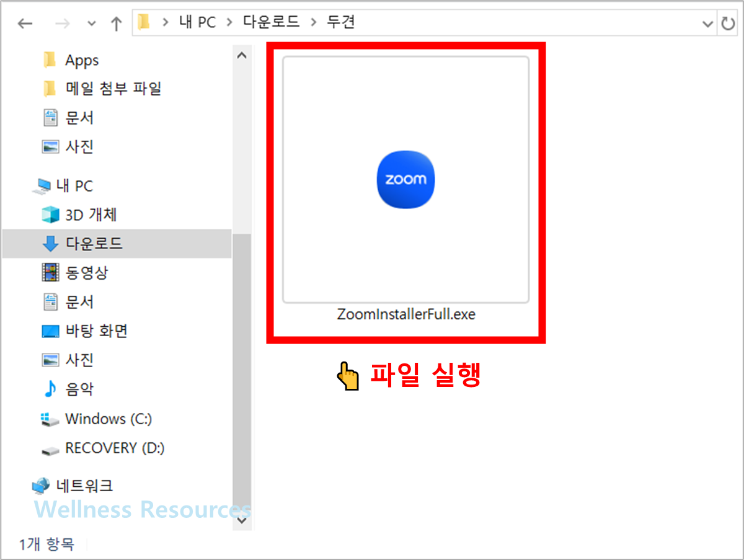Image resolution: width=744 pixels, height=560 pixels.
Task: Select the 내 PC computer icon in the tree
Action: coord(43,185)
